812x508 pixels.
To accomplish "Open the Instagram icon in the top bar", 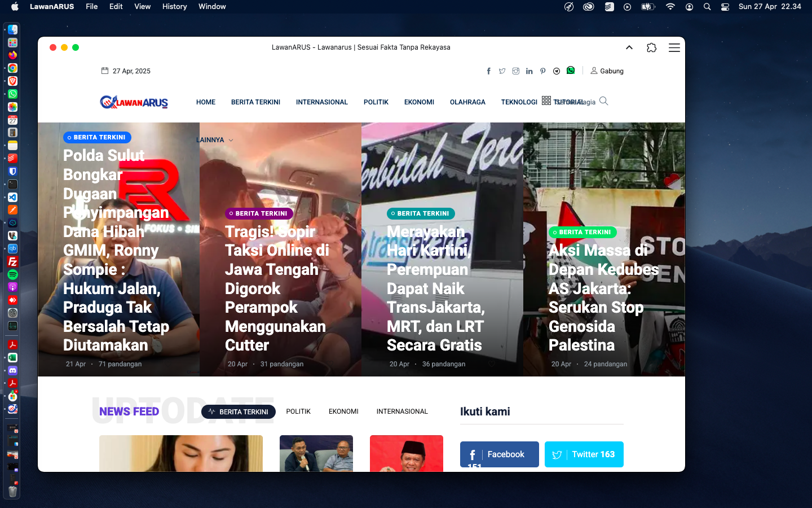I will pos(515,71).
